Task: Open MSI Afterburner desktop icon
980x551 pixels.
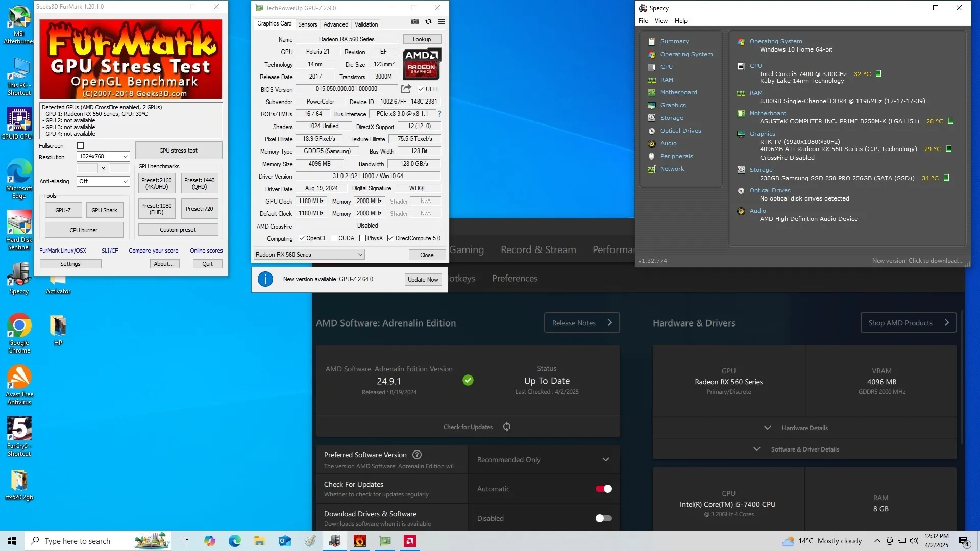Action: 19,24
